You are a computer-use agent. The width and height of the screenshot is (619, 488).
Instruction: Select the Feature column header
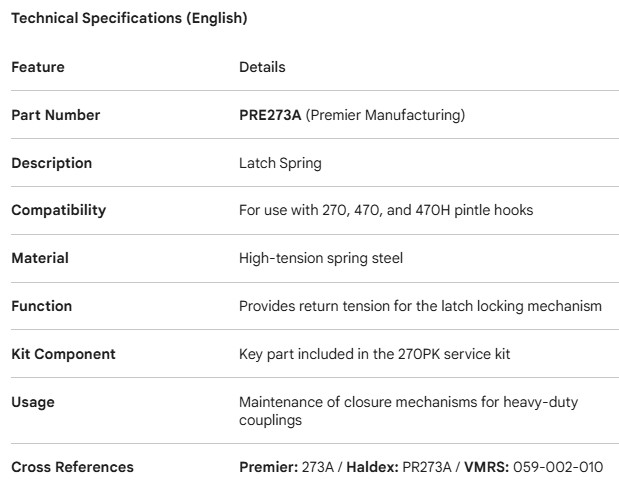click(x=37, y=67)
